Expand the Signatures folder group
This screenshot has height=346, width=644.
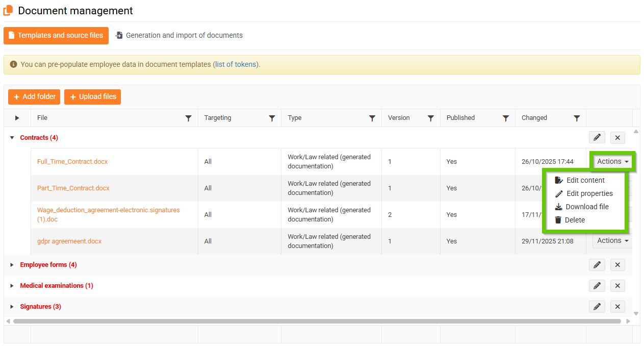(12, 307)
